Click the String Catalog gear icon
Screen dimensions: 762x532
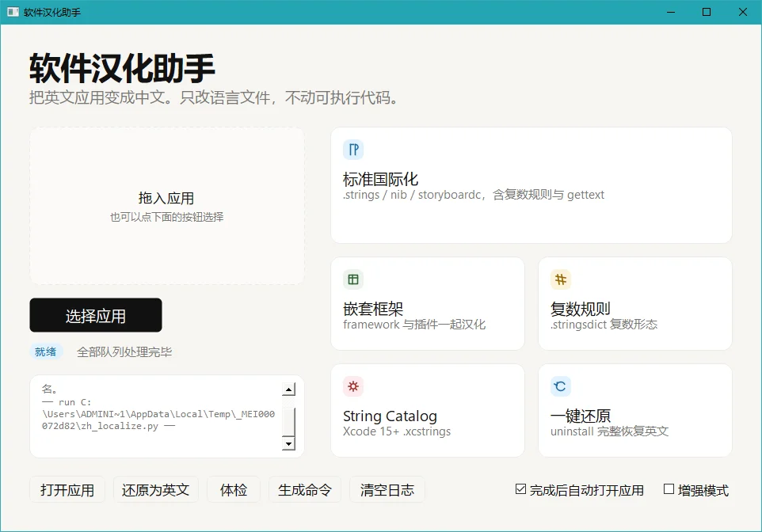(353, 386)
